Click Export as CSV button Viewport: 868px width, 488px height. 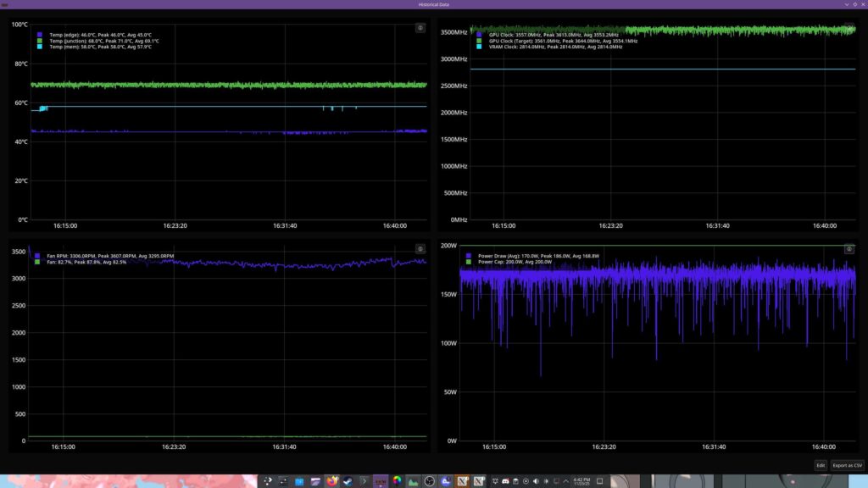pos(847,465)
